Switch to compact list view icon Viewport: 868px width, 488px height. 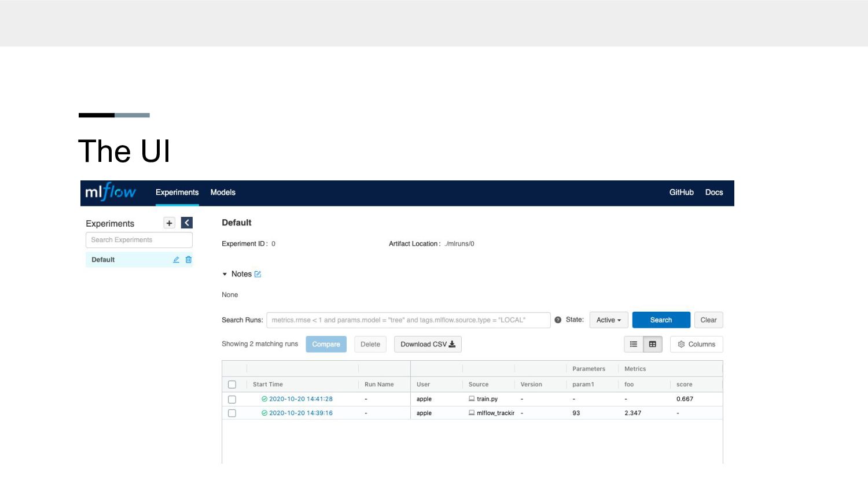634,344
